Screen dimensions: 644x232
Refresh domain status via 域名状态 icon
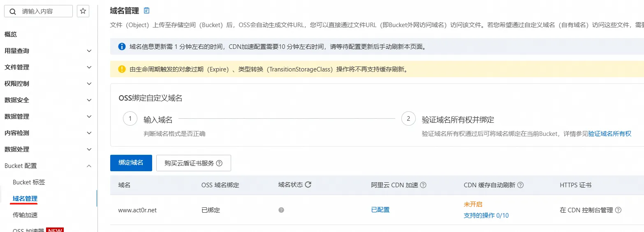tap(308, 185)
